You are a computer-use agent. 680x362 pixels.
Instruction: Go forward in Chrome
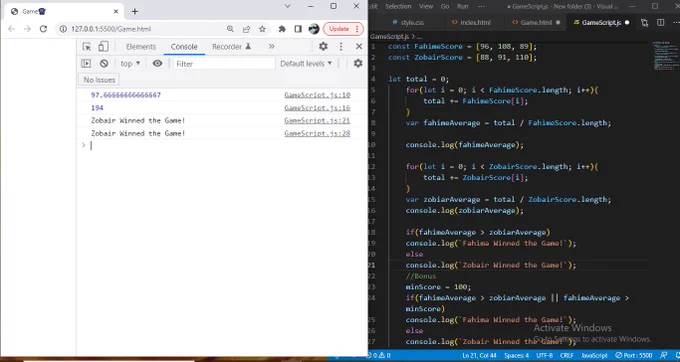point(27,29)
